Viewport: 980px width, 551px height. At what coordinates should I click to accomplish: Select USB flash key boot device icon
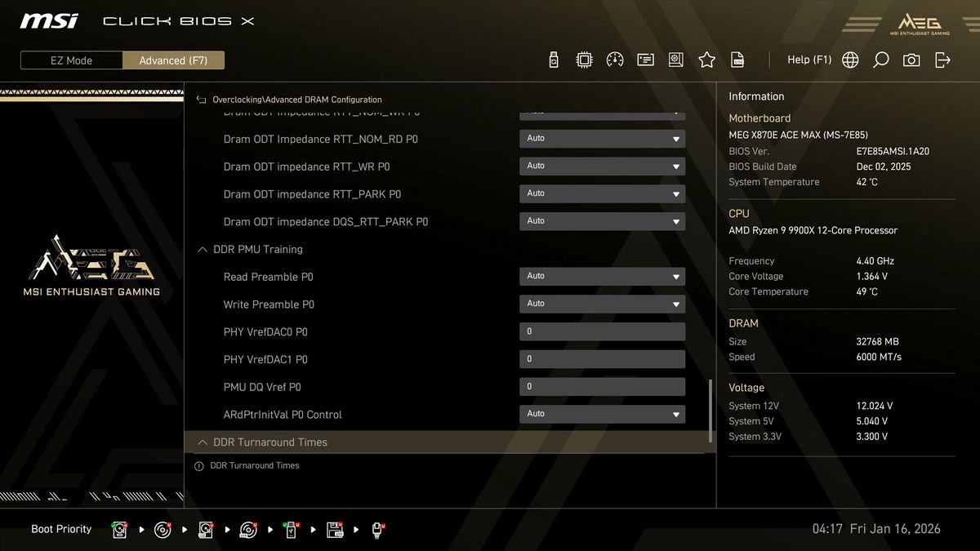[x=292, y=530]
